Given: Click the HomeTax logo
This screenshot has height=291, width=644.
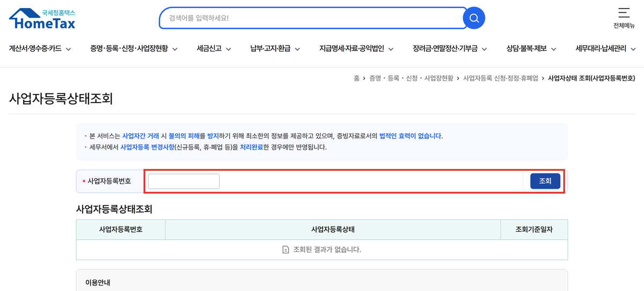Looking at the screenshot, I should pos(42,19).
